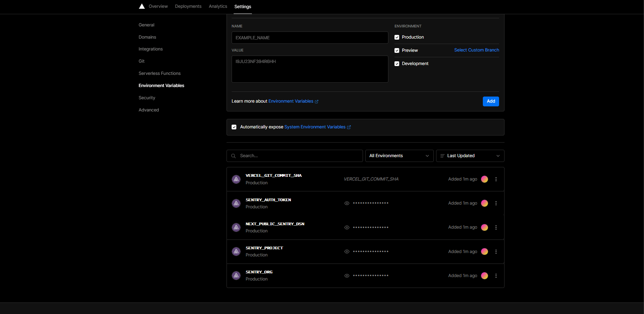Click Sentry icon beside SENTRY_PROJECT
Viewport: 644px width, 314px height.
(x=236, y=251)
